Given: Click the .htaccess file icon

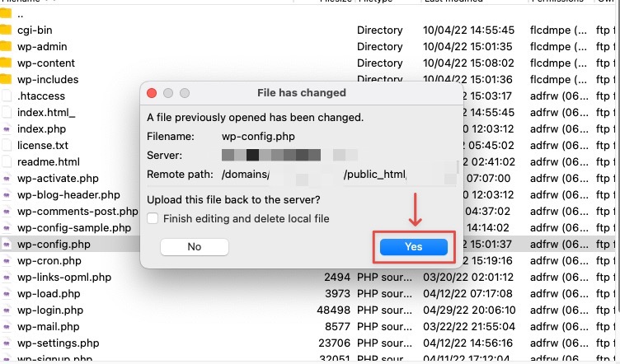Looking at the screenshot, I should (7, 96).
